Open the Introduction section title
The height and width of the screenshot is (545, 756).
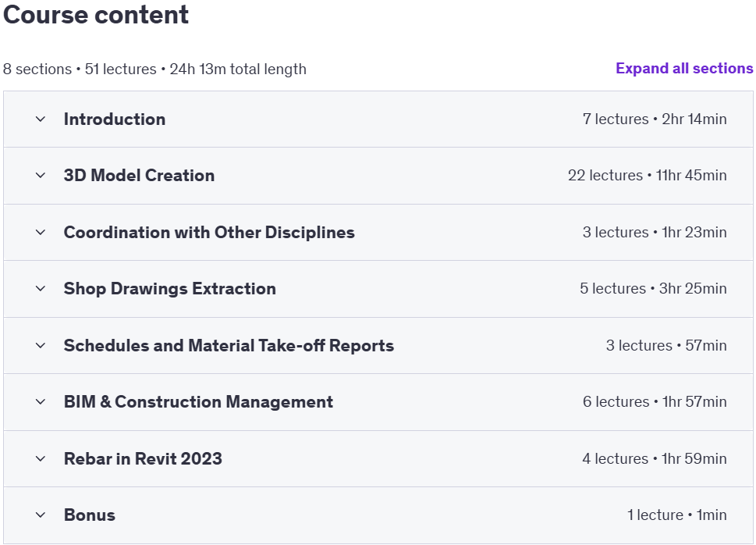click(115, 119)
